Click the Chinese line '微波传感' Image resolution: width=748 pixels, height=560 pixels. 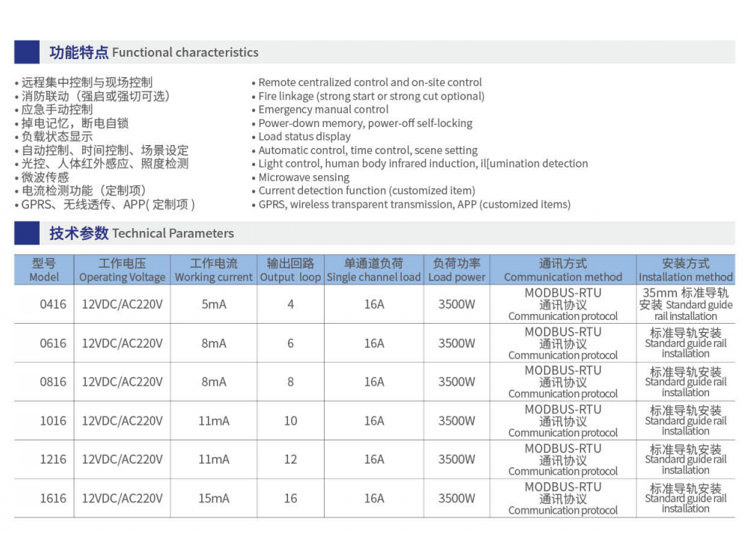click(x=45, y=177)
